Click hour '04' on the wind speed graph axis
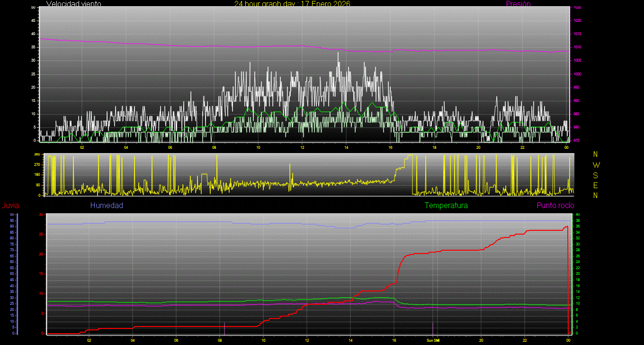This screenshot has height=345, width=644. pyautogui.click(x=126, y=147)
